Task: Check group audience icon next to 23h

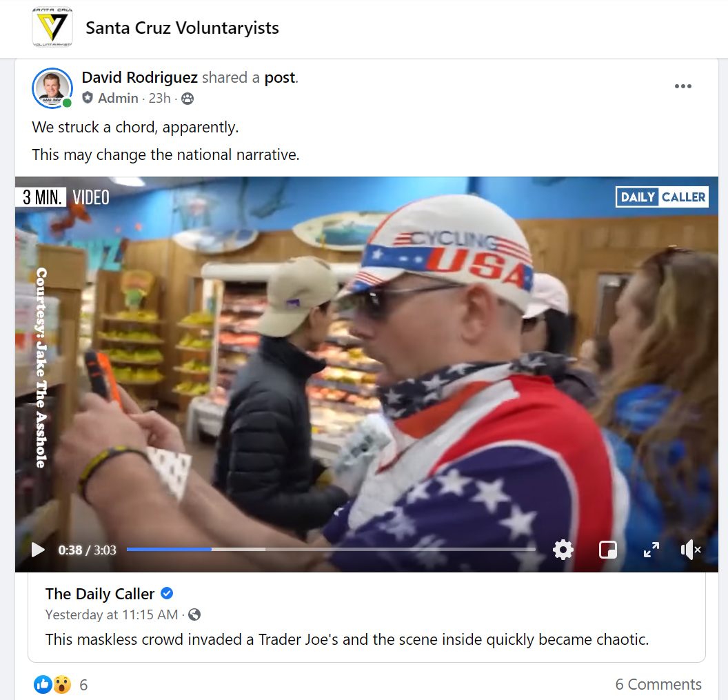Action: click(188, 99)
